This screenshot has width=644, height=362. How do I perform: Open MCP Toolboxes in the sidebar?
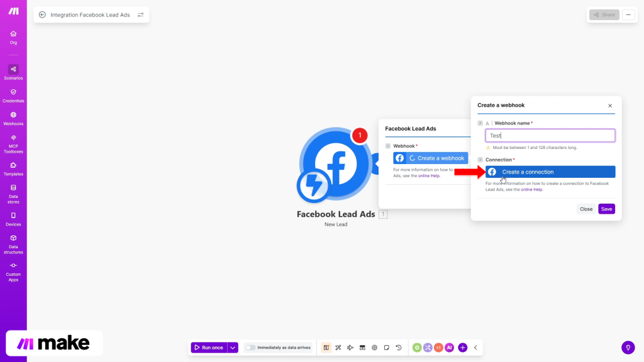click(13, 144)
